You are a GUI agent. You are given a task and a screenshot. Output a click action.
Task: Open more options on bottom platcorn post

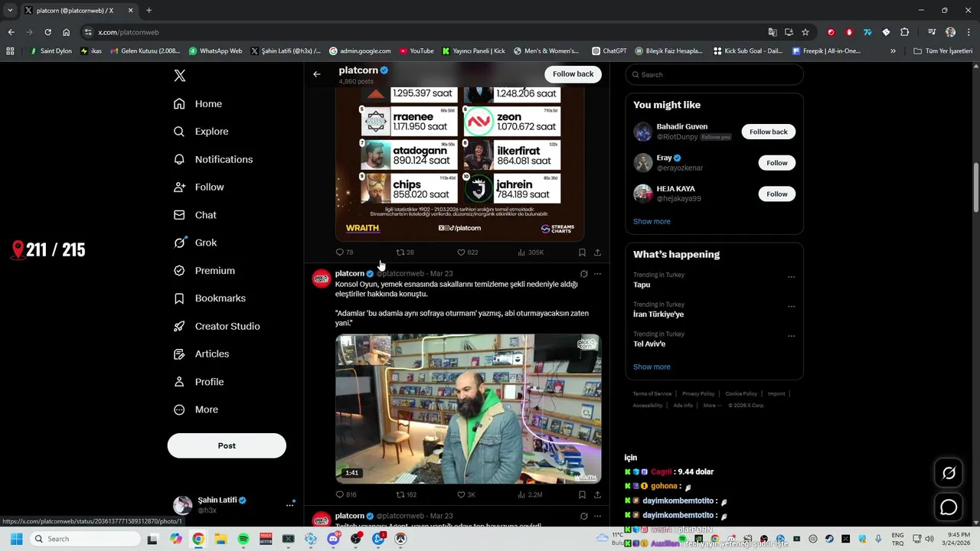click(x=597, y=516)
